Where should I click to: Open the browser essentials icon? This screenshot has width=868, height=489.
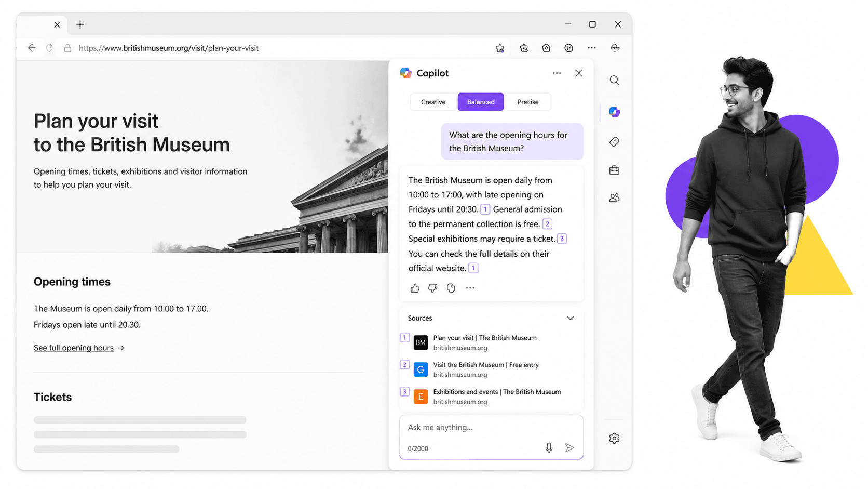point(569,48)
